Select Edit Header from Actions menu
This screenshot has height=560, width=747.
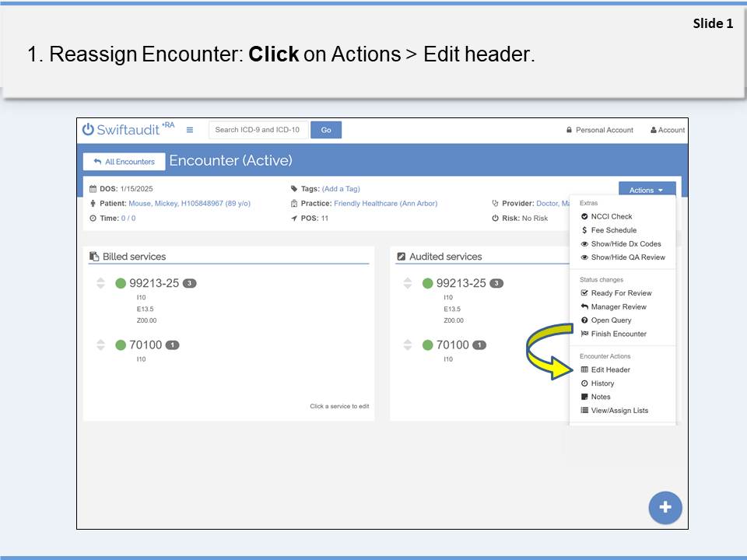click(610, 370)
